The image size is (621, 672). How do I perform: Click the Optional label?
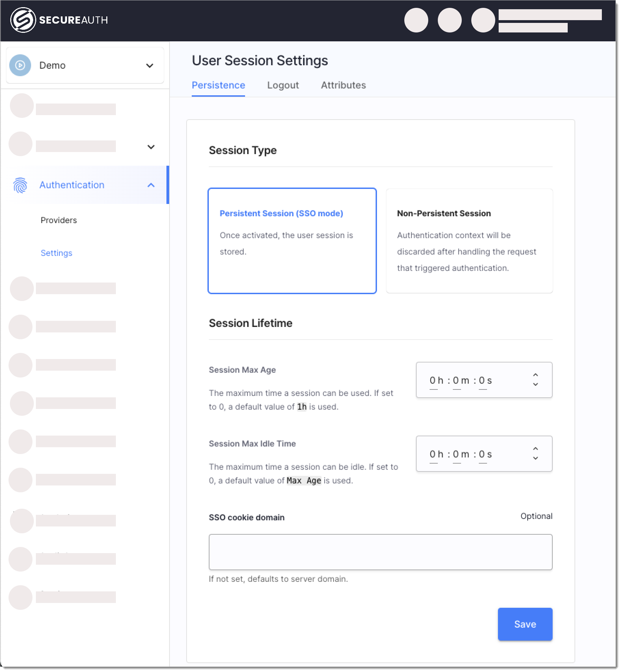(x=536, y=516)
